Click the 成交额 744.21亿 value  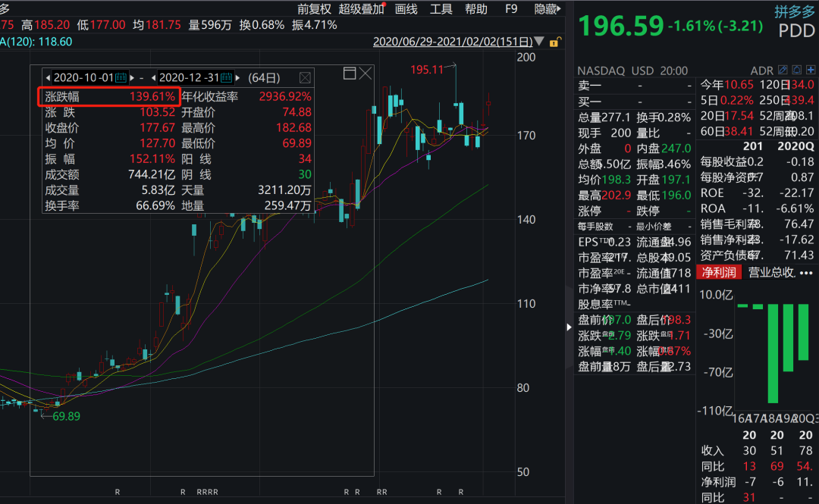click(152, 175)
